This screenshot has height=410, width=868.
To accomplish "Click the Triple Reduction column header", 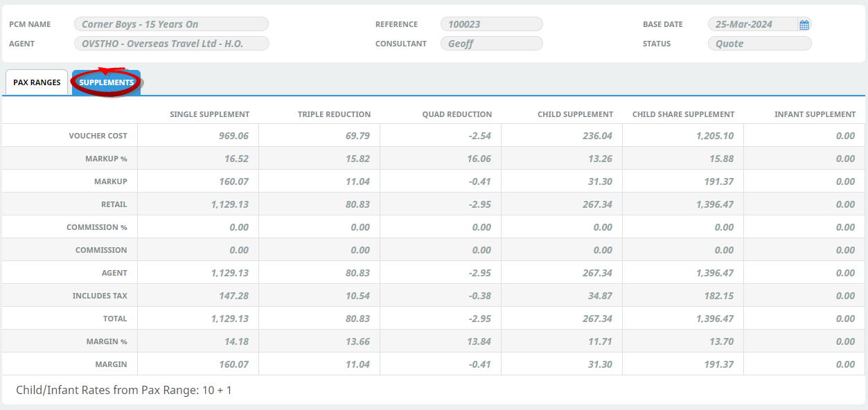I will pos(334,114).
